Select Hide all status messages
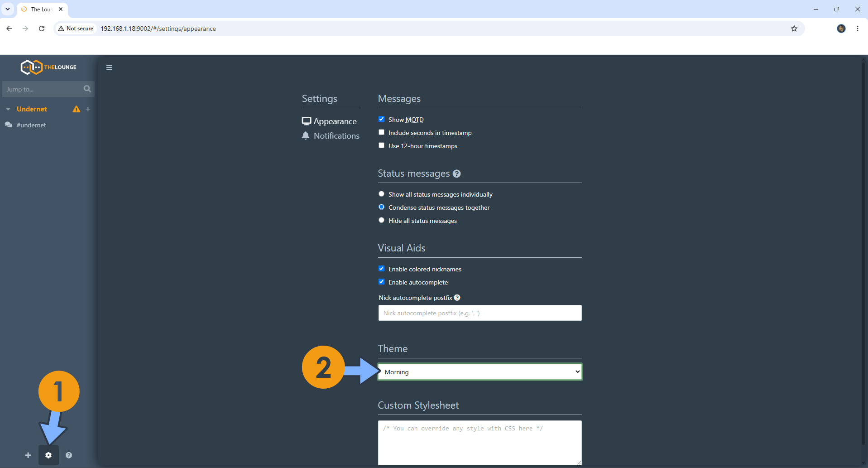The height and width of the screenshot is (468, 868). [x=382, y=220]
